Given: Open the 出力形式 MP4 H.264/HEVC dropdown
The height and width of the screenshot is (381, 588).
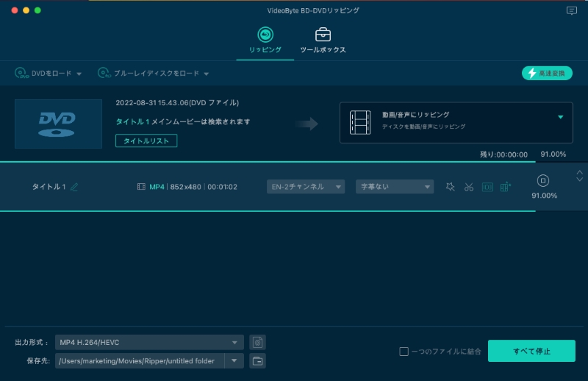Looking at the screenshot, I should pos(149,342).
